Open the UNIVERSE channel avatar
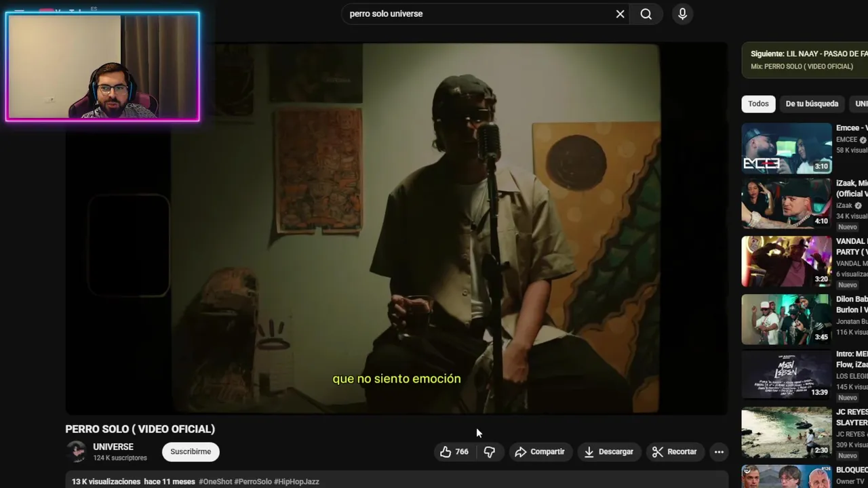Image resolution: width=868 pixels, height=488 pixels. pos(76,451)
